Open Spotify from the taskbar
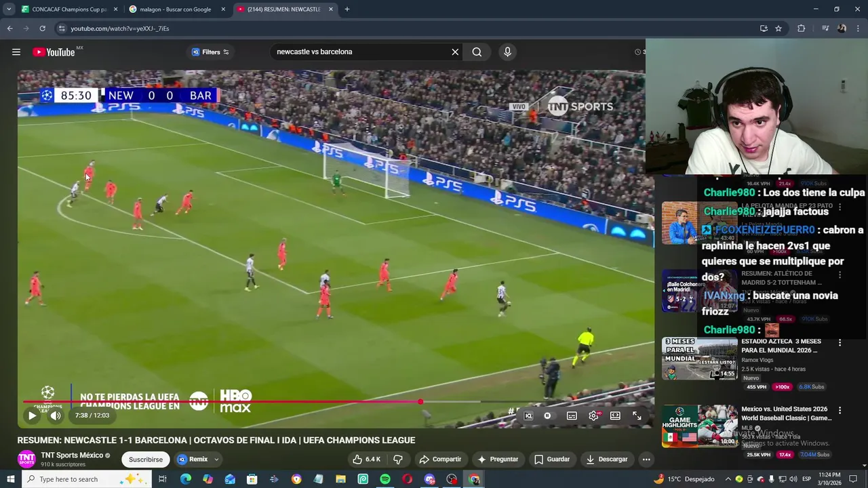868x488 pixels. click(x=385, y=479)
